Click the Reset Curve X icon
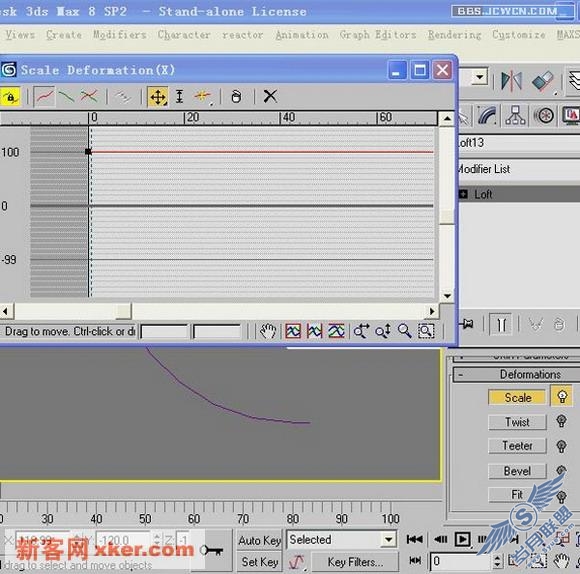Viewport: 580px width, 574px height. click(x=270, y=97)
